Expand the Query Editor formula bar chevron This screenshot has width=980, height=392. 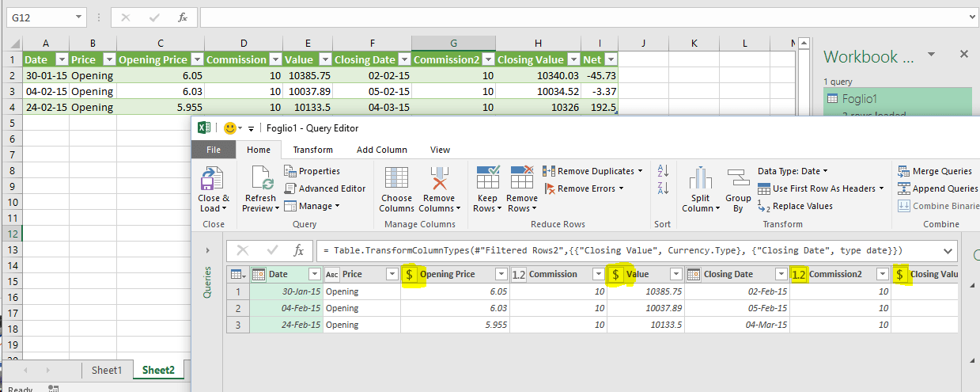click(948, 250)
